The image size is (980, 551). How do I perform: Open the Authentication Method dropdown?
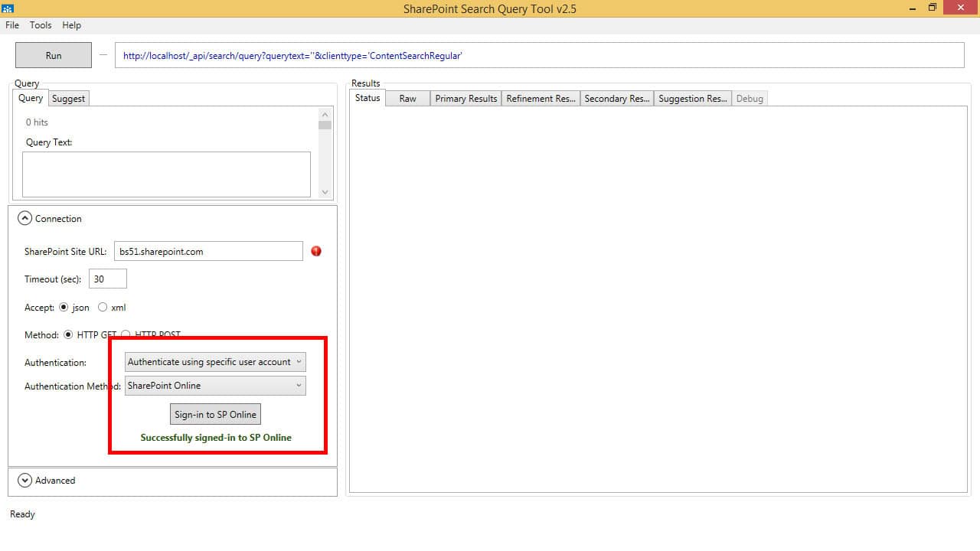(215, 386)
